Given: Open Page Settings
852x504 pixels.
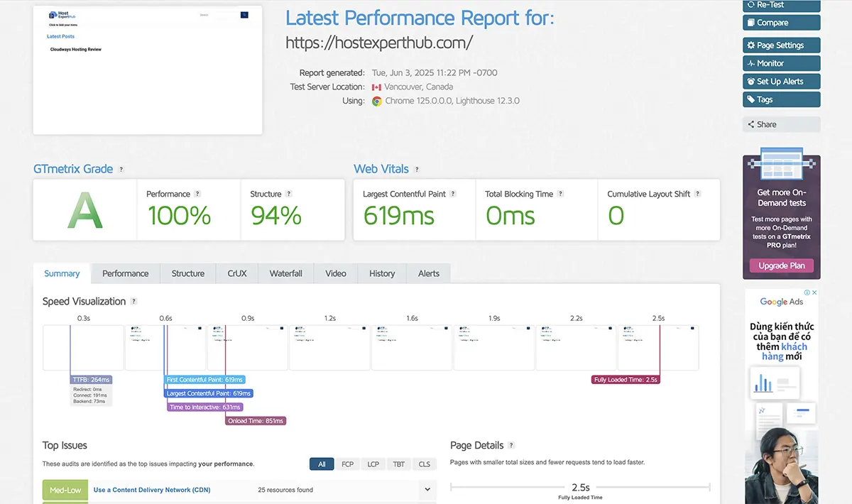Looking at the screenshot, I should (x=782, y=45).
